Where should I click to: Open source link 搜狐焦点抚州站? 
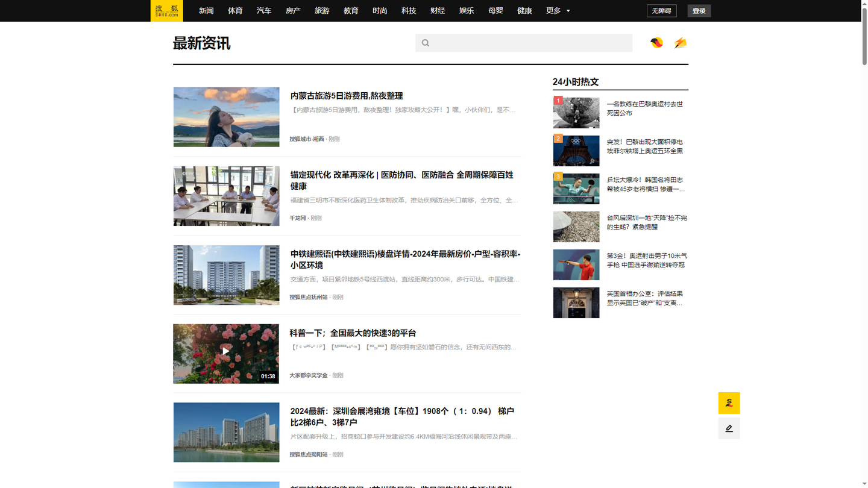(309, 297)
